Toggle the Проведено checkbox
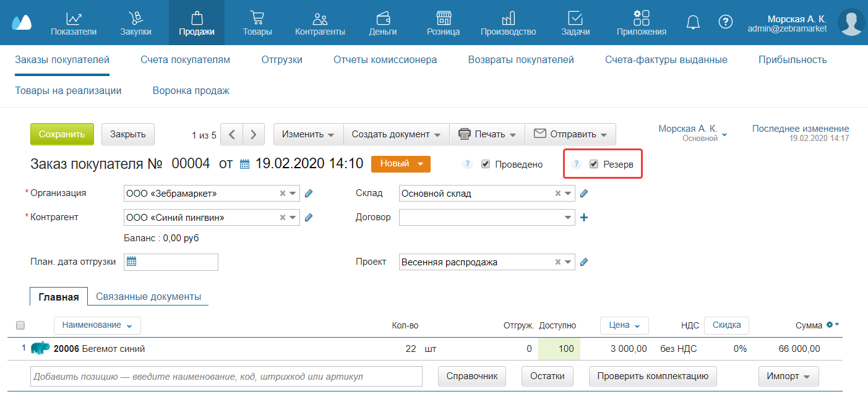The height and width of the screenshot is (402, 868). pos(486,165)
